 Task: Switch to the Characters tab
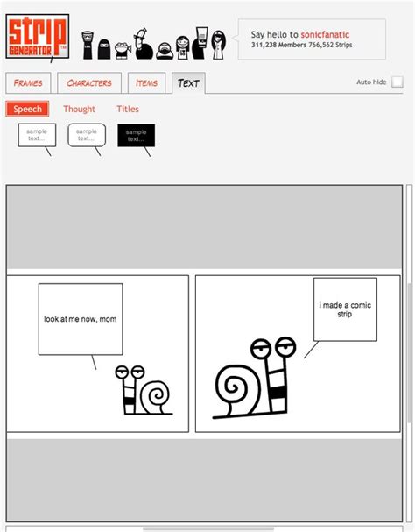89,82
